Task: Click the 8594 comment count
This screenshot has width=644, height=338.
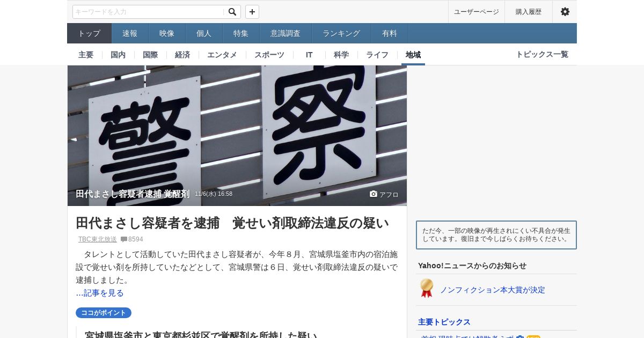Action: (x=136, y=239)
